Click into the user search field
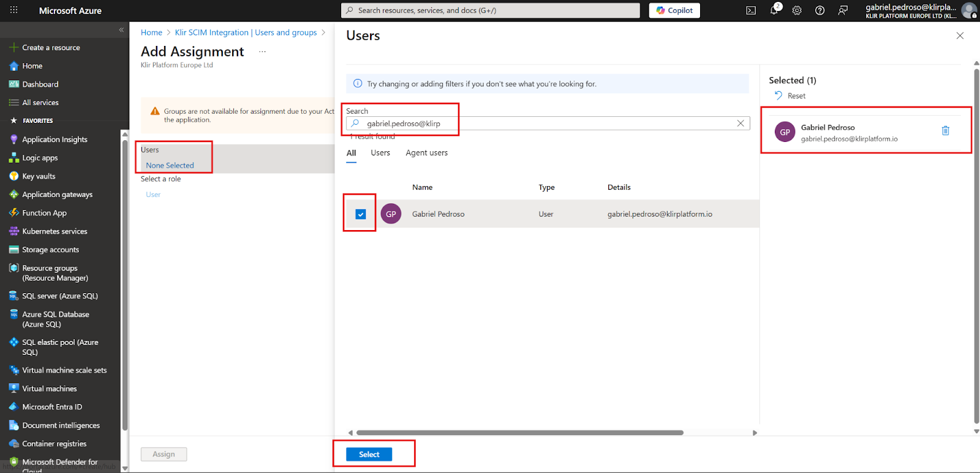 545,124
